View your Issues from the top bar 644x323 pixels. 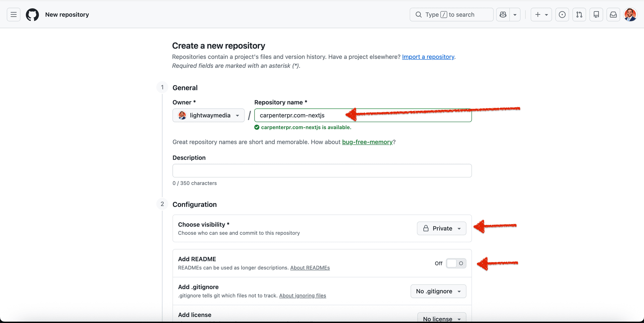(562, 14)
